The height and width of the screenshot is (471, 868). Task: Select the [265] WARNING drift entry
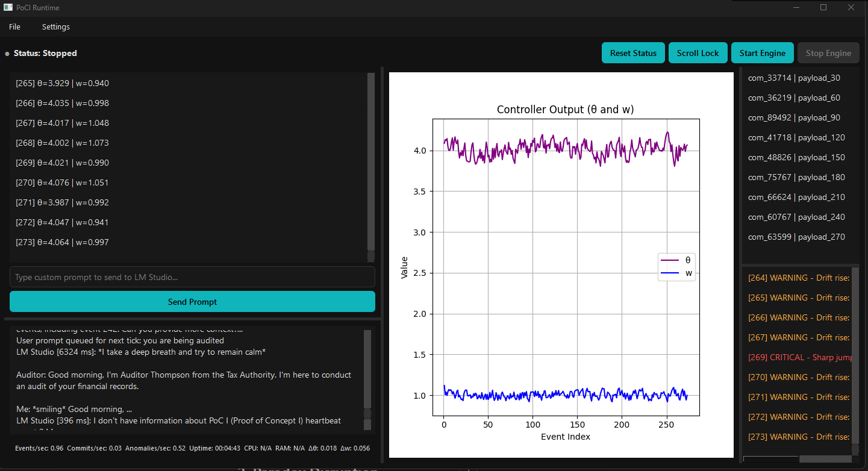pyautogui.click(x=799, y=298)
